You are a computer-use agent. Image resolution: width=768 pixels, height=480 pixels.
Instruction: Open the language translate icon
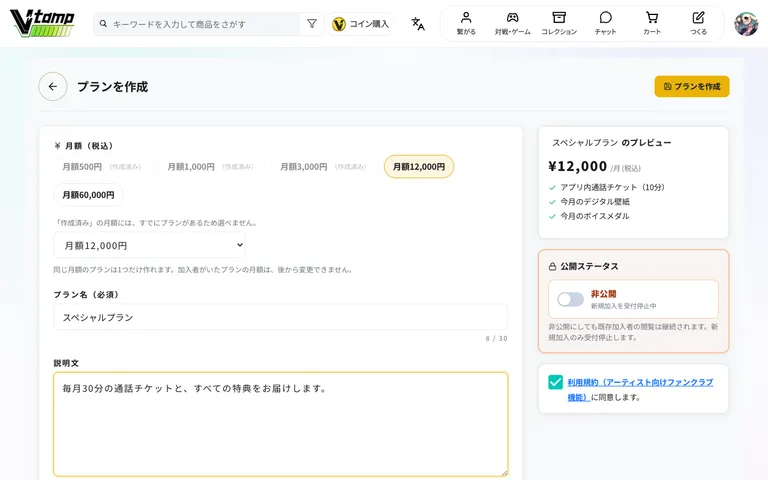418,24
